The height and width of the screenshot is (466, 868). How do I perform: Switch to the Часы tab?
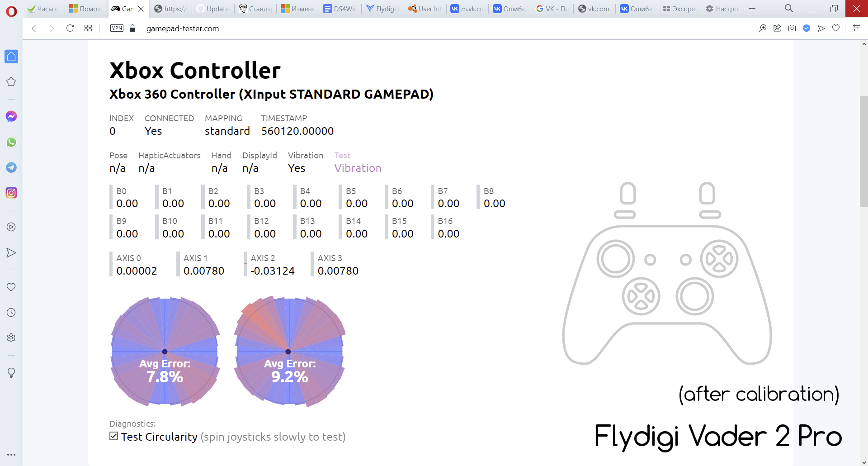pyautogui.click(x=43, y=9)
